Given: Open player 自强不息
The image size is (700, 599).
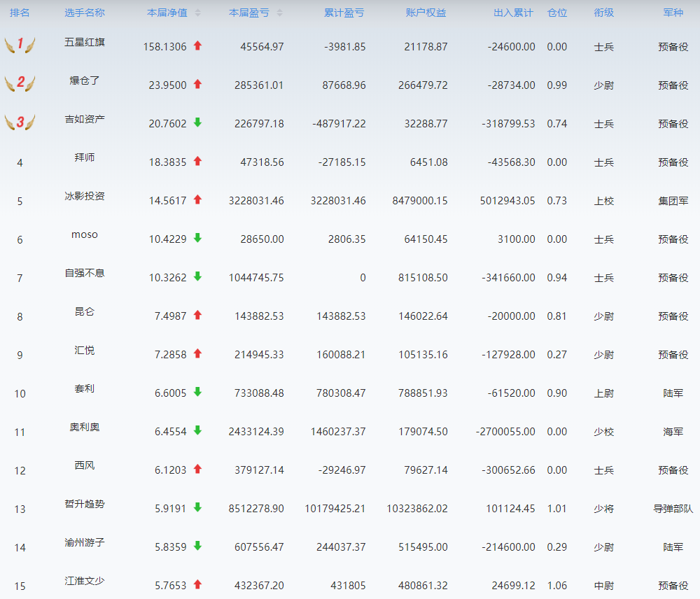Looking at the screenshot, I should click(85, 273).
